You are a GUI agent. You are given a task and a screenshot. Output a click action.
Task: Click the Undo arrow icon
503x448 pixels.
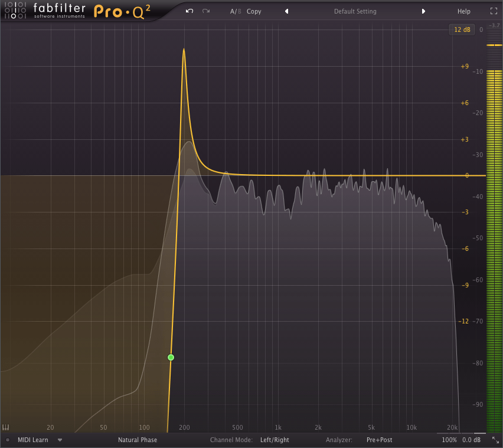point(190,11)
